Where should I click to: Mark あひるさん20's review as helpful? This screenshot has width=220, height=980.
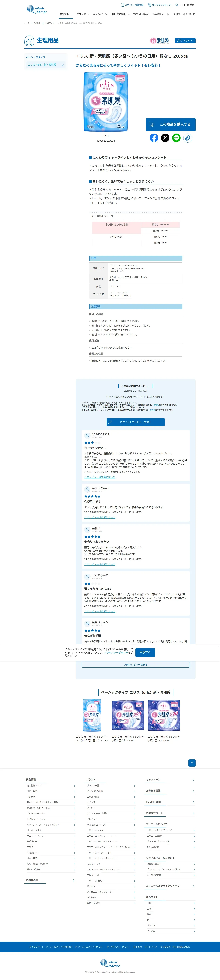tap(100, 517)
